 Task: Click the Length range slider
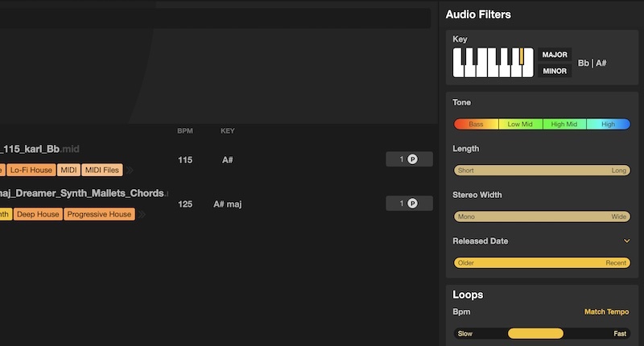(x=542, y=171)
